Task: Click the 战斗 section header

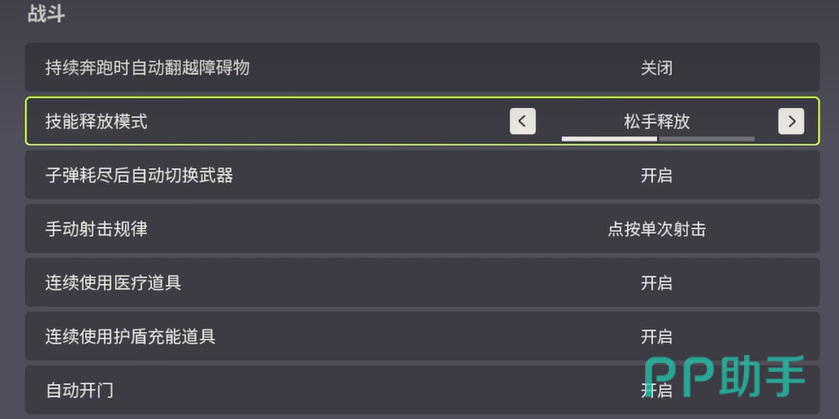Action: pyautogui.click(x=48, y=15)
